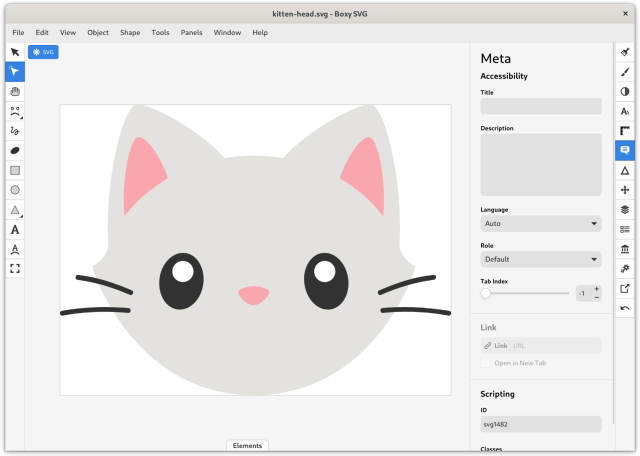
Task: Click the Elements button at bottom
Action: click(247, 446)
